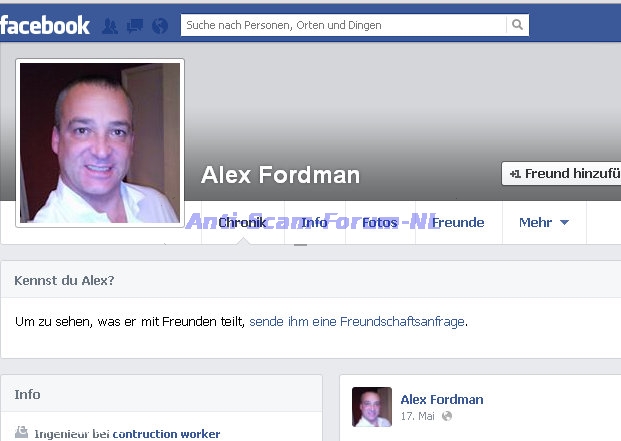
Task: Open the Fotos tab
Action: (380, 222)
